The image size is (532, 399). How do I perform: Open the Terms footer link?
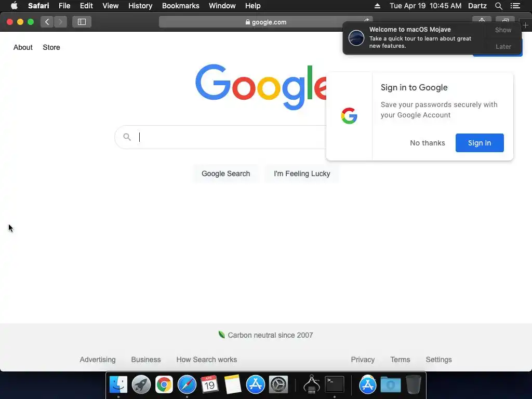coord(400,360)
